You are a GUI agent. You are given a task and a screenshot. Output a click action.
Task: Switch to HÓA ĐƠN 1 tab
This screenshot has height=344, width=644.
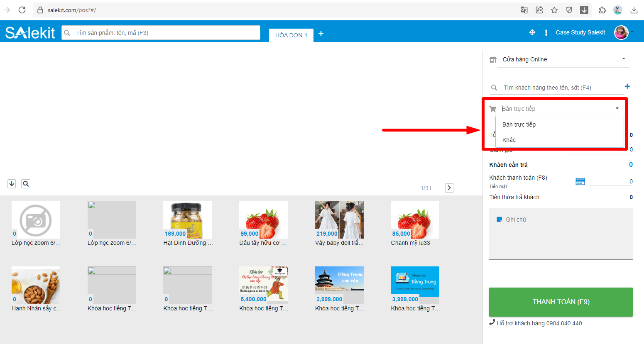click(x=291, y=35)
